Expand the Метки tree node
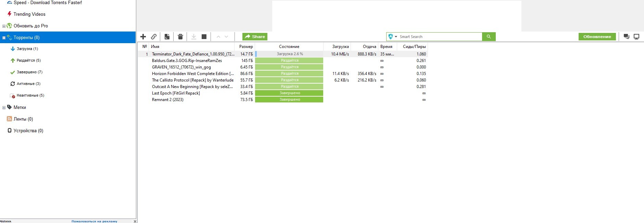Image resolution: width=644 pixels, height=223 pixels. 4,108
